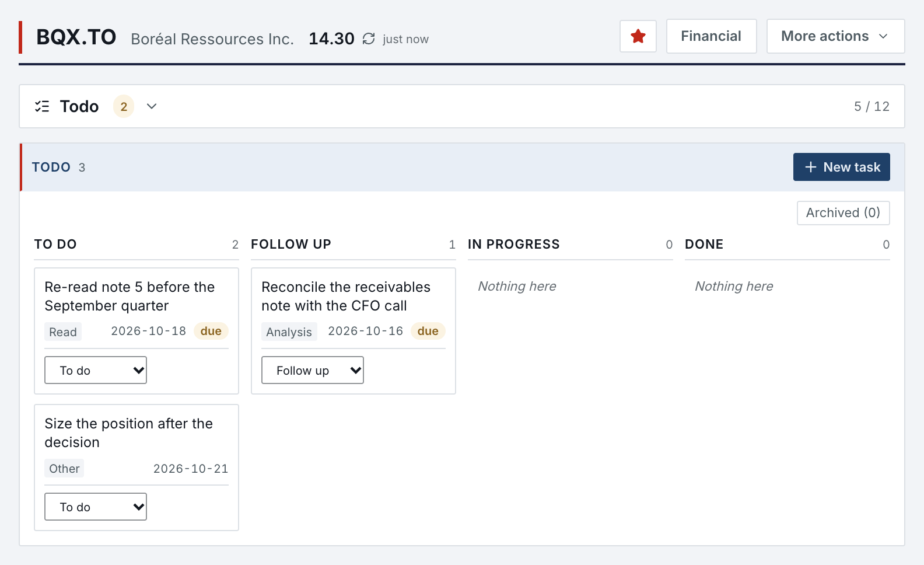924x565 pixels.
Task: Click the 'just now' timestamp
Action: [405, 39]
